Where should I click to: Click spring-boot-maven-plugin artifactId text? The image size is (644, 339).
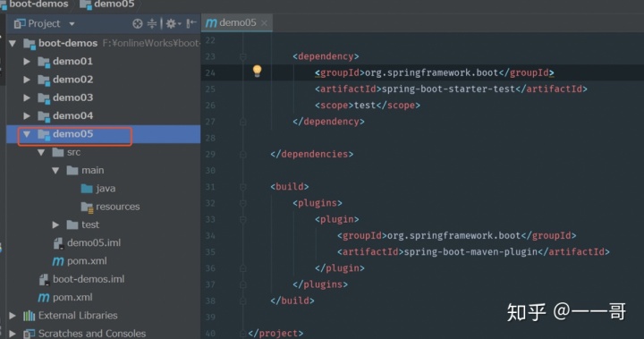470,252
